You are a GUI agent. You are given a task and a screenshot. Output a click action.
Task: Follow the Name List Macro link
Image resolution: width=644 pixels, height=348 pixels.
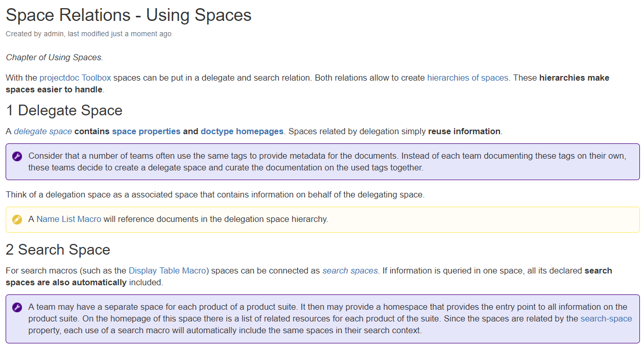click(68, 219)
